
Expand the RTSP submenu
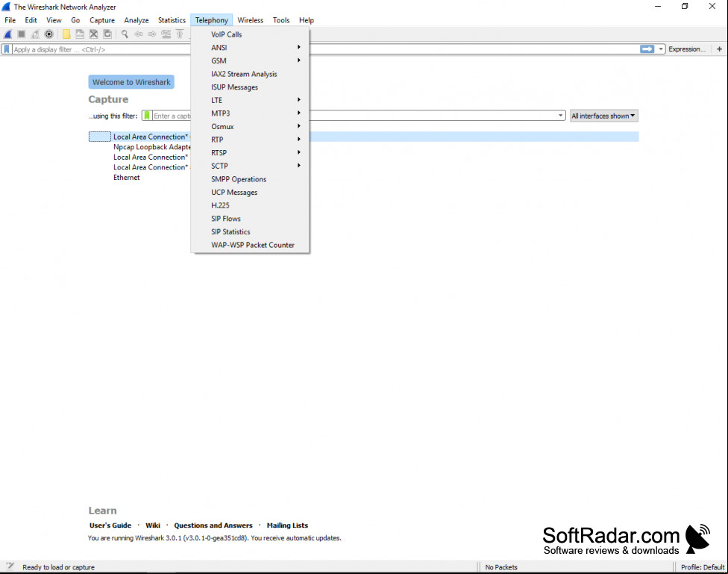[251, 153]
